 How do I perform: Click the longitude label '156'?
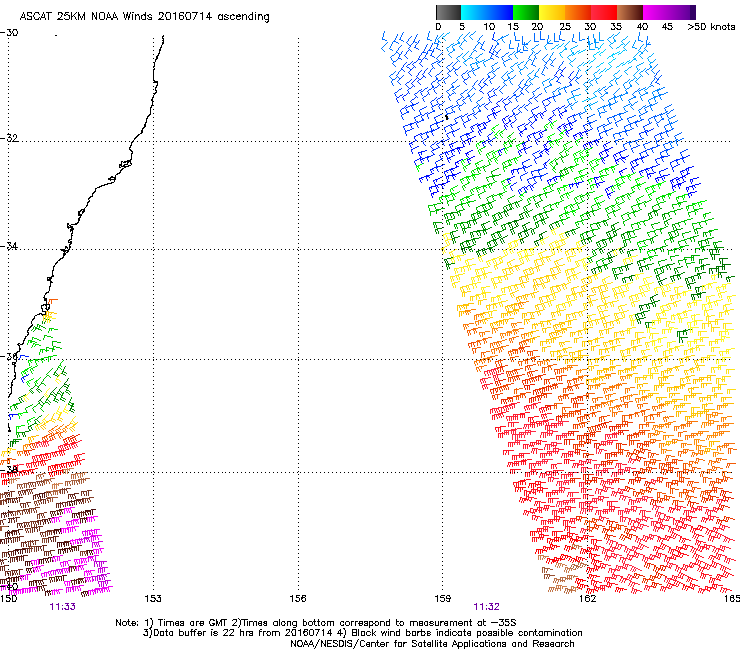(x=298, y=599)
